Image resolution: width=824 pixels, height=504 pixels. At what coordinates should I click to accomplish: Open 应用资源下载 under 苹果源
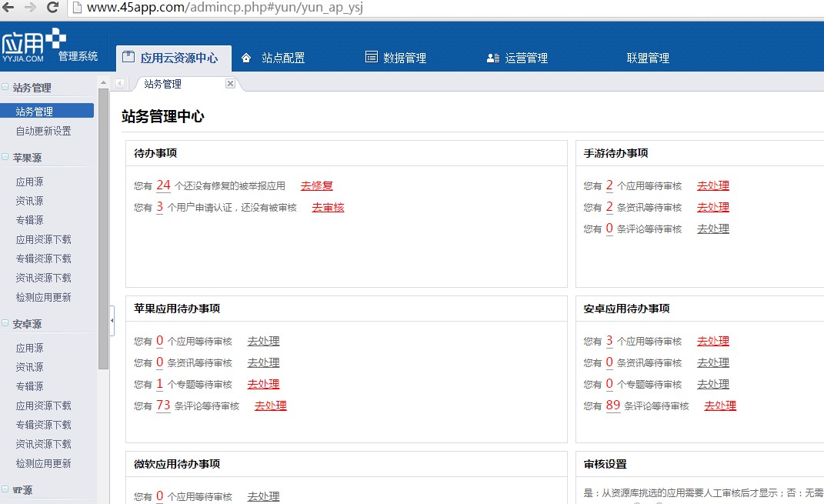(x=43, y=239)
